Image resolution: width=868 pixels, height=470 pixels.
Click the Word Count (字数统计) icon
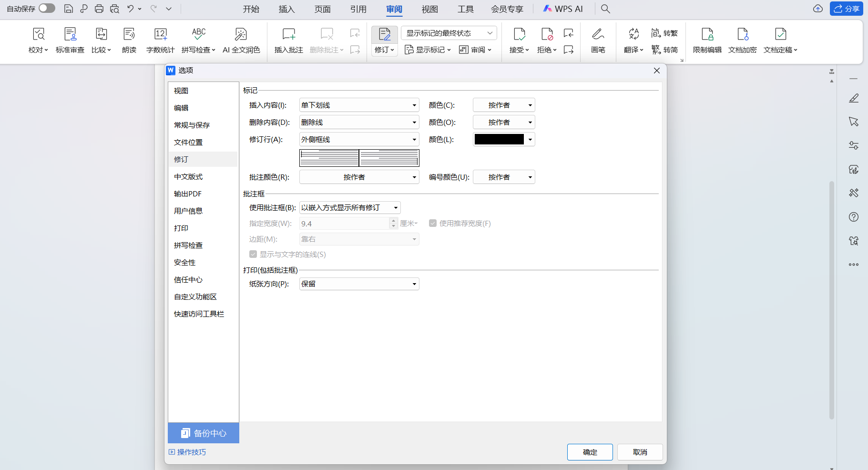160,34
